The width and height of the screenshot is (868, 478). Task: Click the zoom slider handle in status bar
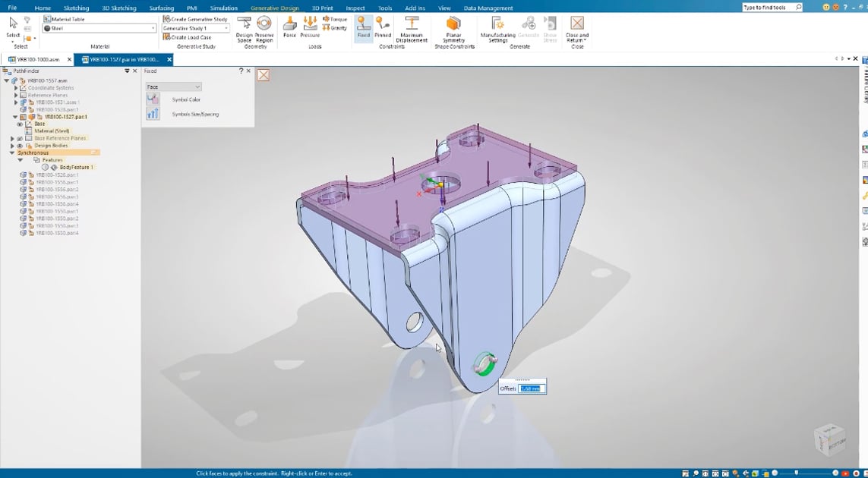coord(797,473)
